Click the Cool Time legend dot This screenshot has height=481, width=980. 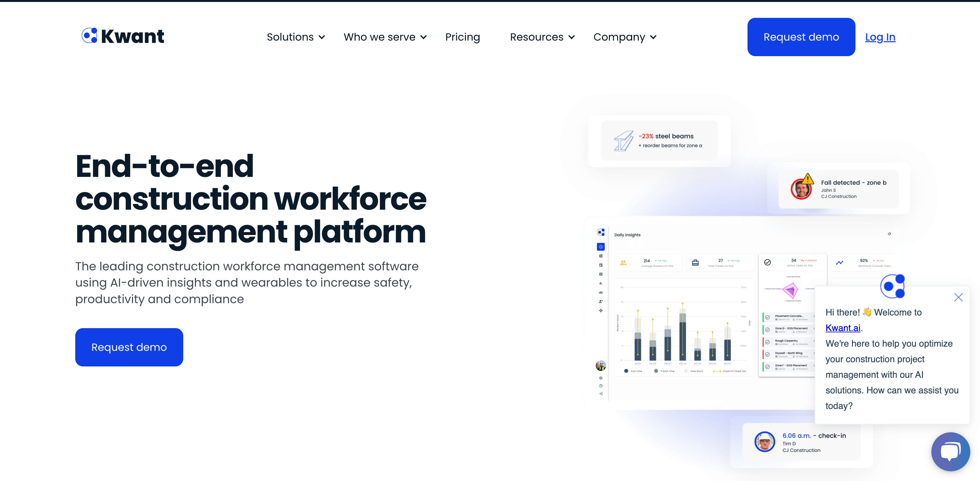pos(626,371)
